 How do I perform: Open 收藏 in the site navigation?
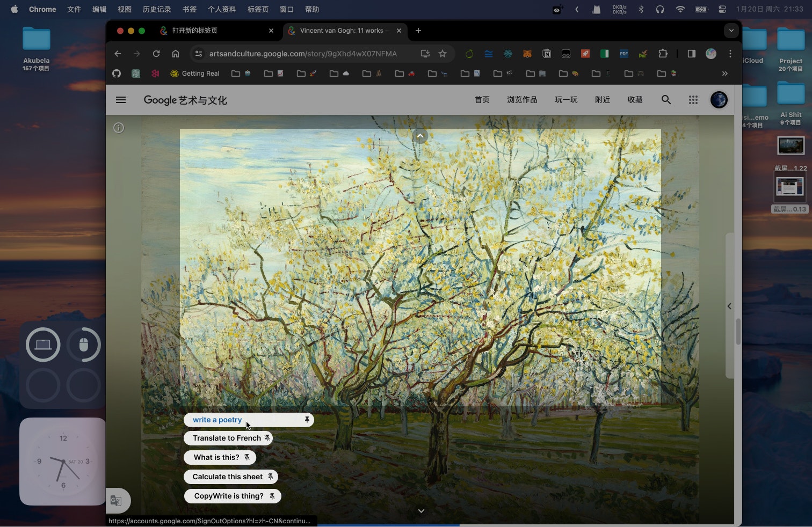click(635, 100)
